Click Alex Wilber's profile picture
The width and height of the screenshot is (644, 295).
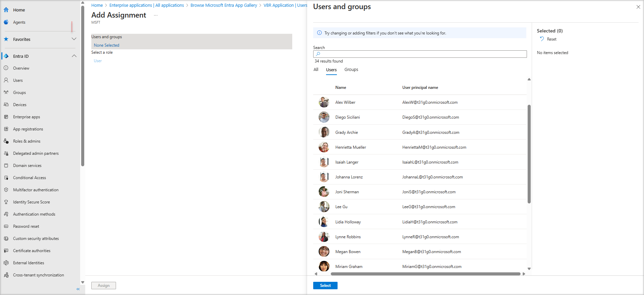[324, 102]
